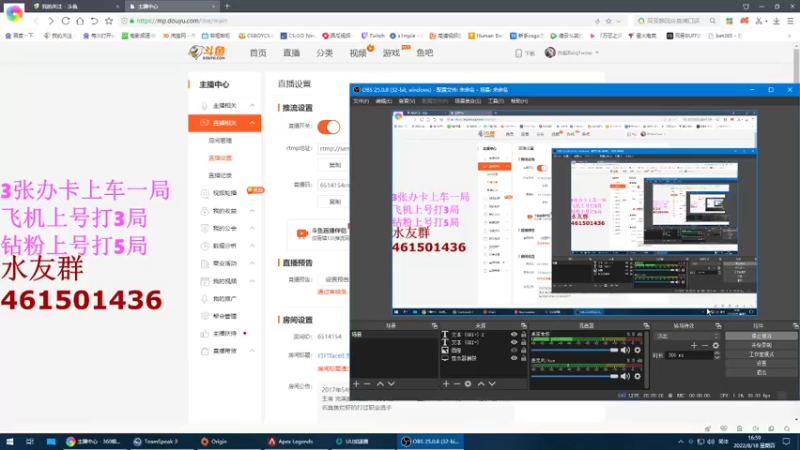800x450 pixels.
Task: Open transition properties gear
Action: [716, 345]
